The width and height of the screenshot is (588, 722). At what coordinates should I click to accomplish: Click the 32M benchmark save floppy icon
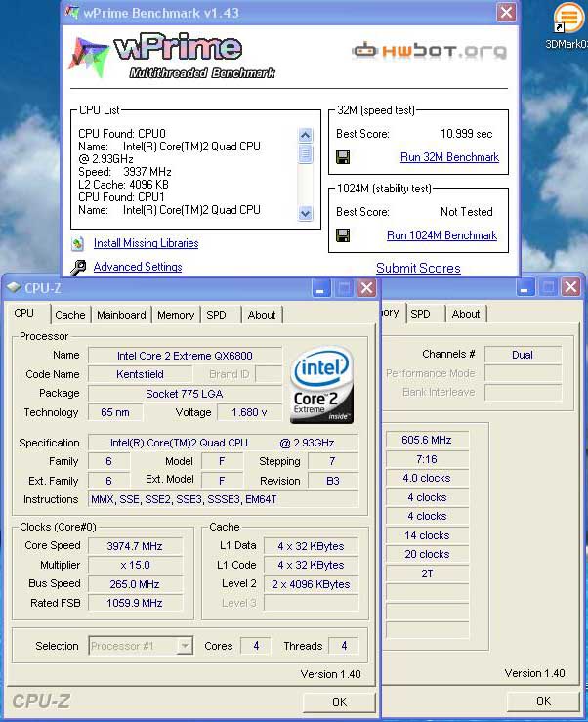(343, 157)
